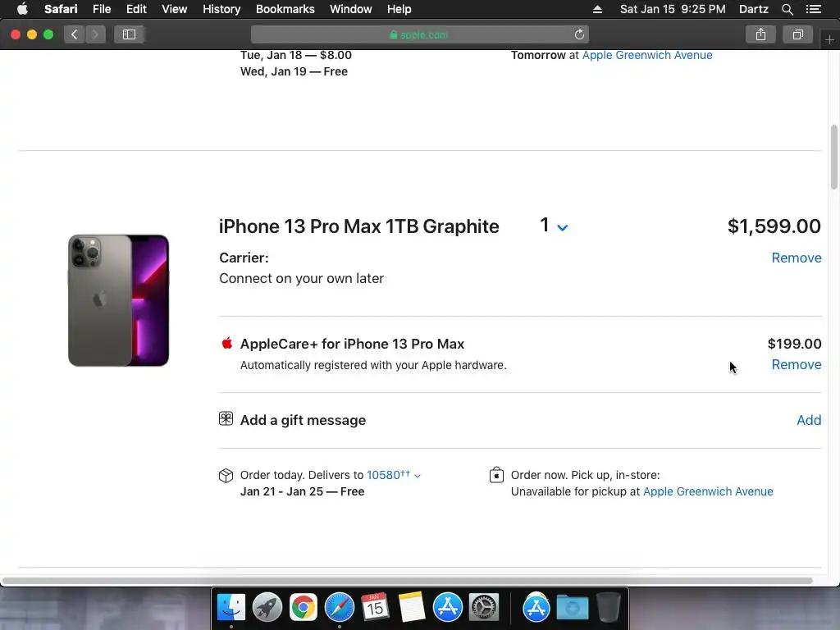Open Notification Center list icon
This screenshot has height=630, width=840.
click(814, 9)
